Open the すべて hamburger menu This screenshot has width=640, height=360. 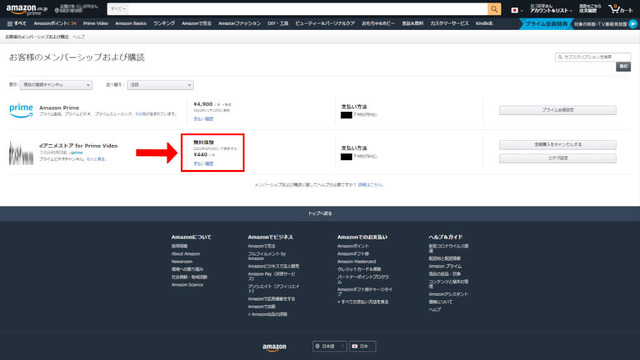(x=16, y=24)
